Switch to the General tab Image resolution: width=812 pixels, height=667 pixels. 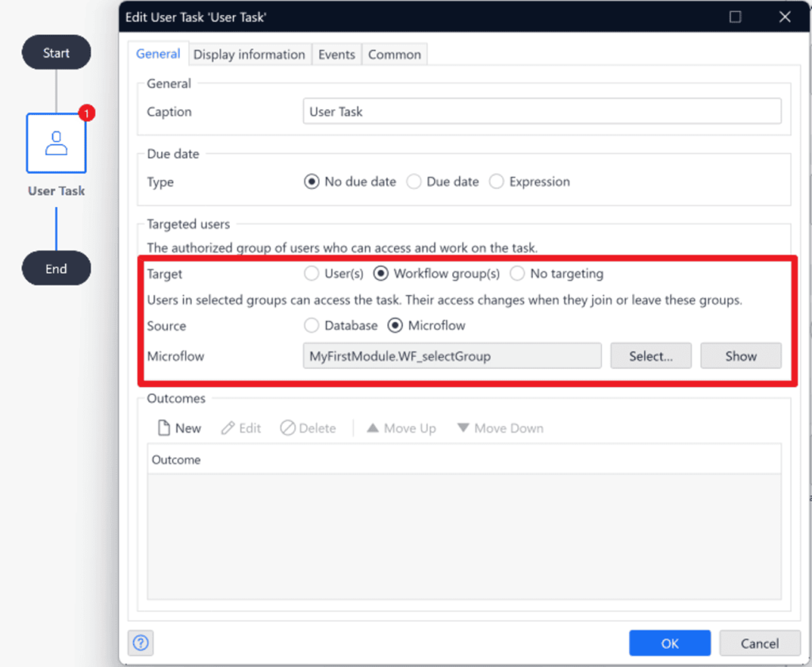(158, 54)
